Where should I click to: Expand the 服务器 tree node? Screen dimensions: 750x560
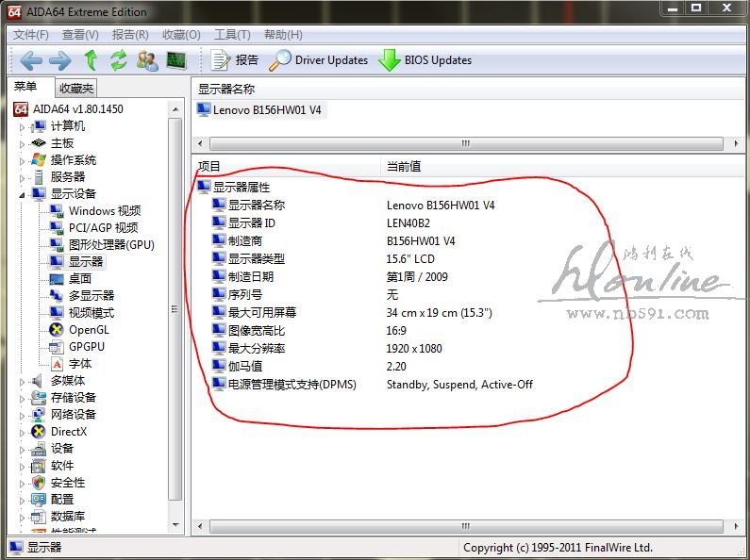pos(22,178)
